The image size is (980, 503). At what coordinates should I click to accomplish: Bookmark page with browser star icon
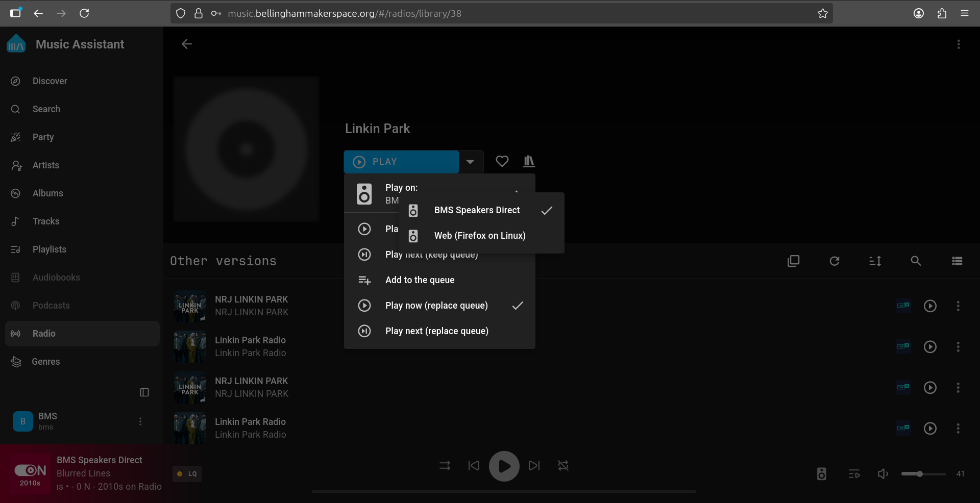click(823, 13)
